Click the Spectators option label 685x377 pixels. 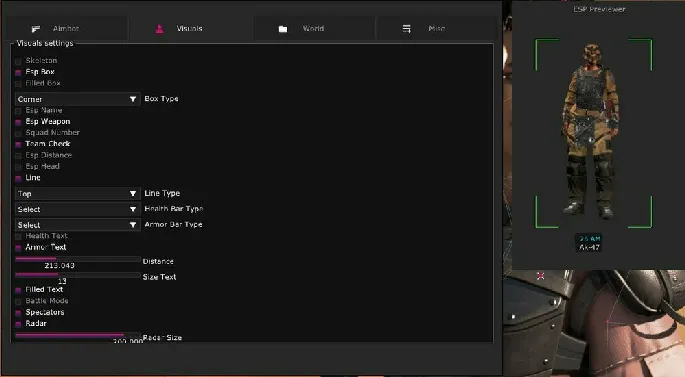click(45, 312)
